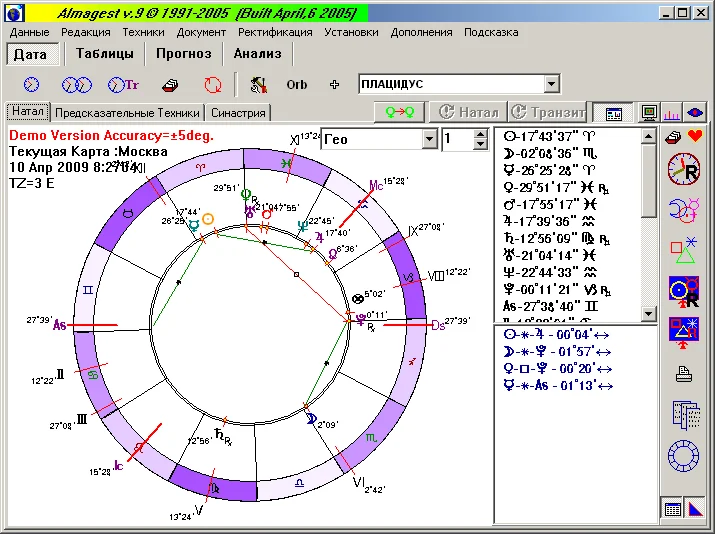
Task: Click the red heart icon
Action: [696, 136]
